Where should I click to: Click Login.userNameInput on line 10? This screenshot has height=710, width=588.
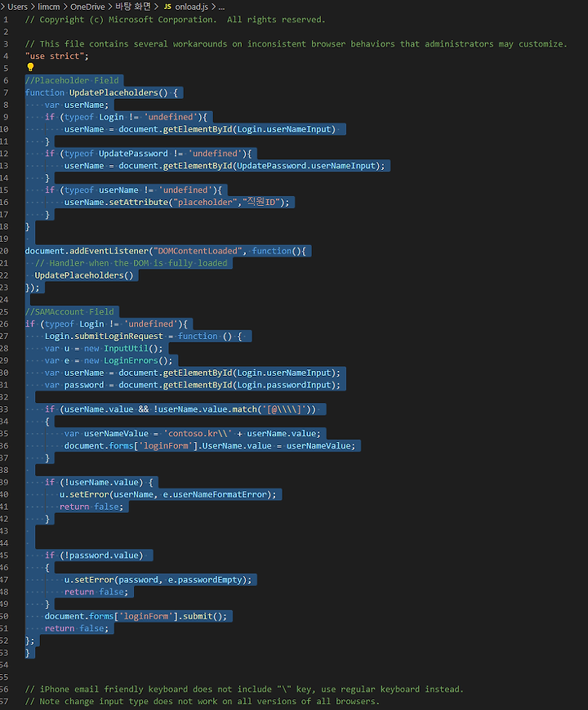pyautogui.click(x=286, y=129)
